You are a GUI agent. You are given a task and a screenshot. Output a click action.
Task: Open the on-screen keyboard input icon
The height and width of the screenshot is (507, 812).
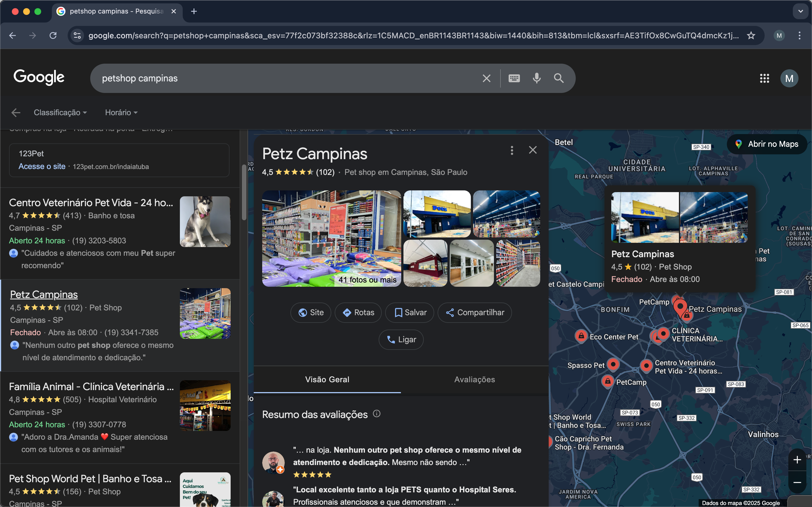coord(514,78)
